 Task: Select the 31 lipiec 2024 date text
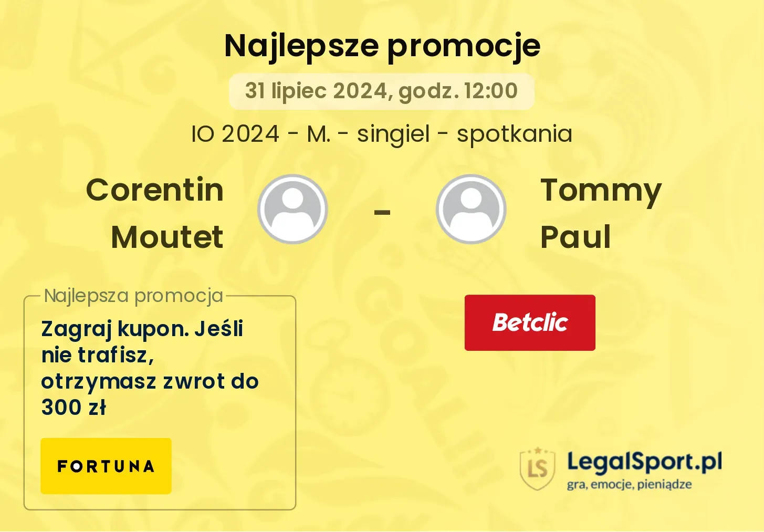point(316,91)
